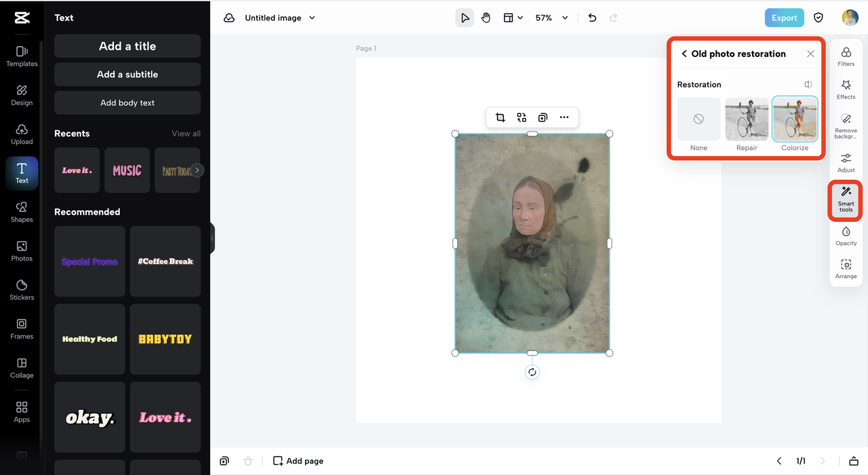Show more recents with the arrow
The height and width of the screenshot is (475, 868).
[197, 170]
